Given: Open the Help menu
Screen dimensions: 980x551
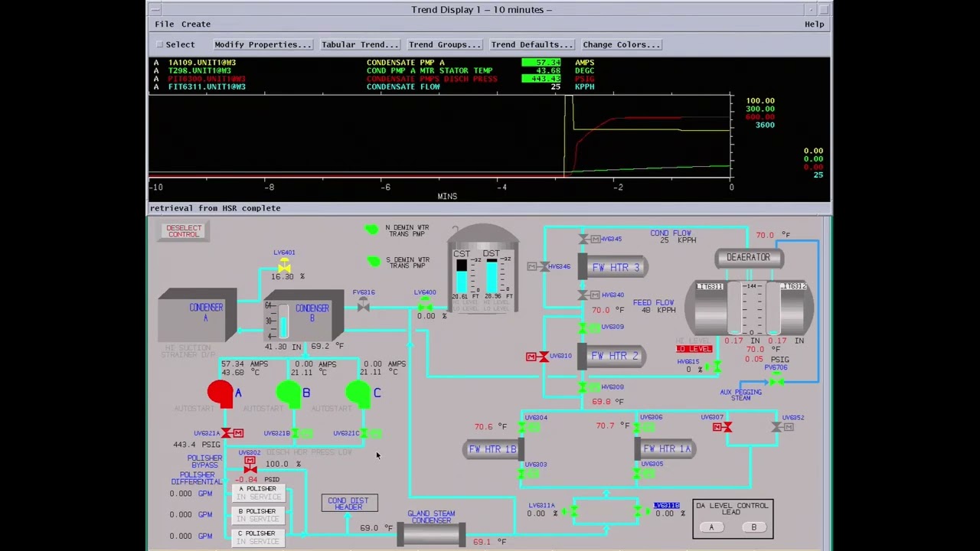Looking at the screenshot, I should (x=814, y=24).
